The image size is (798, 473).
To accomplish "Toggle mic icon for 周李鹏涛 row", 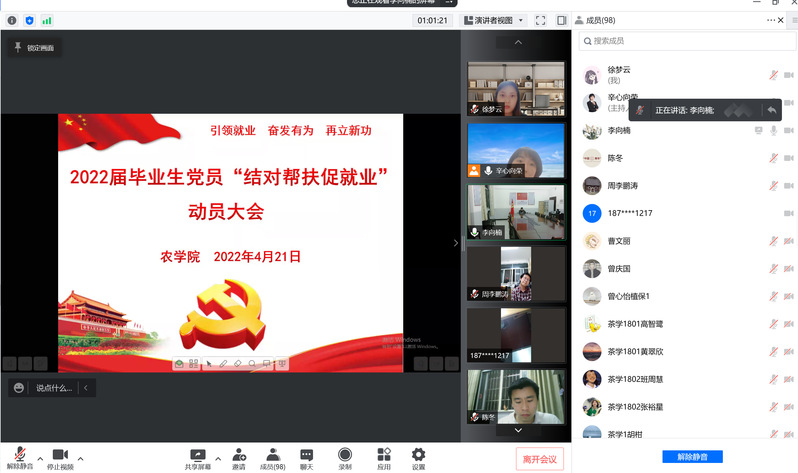I will [774, 186].
